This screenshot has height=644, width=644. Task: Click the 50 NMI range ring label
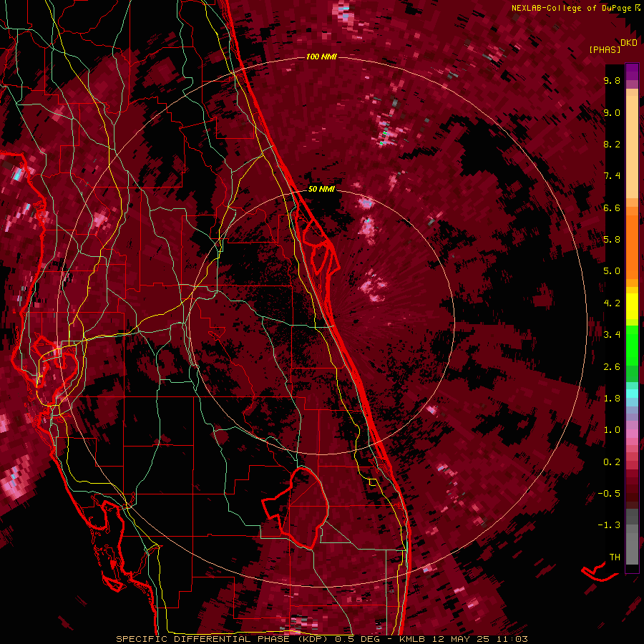pyautogui.click(x=321, y=189)
